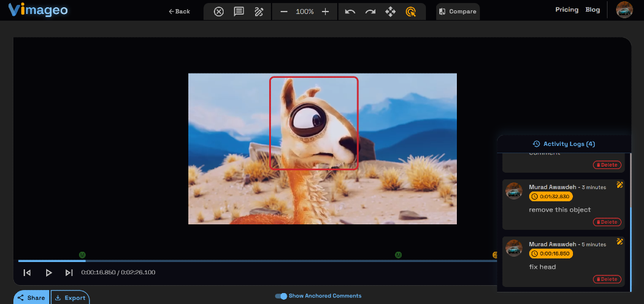Click the video progress bar
This screenshot has width=644, height=304.
tap(258, 261)
